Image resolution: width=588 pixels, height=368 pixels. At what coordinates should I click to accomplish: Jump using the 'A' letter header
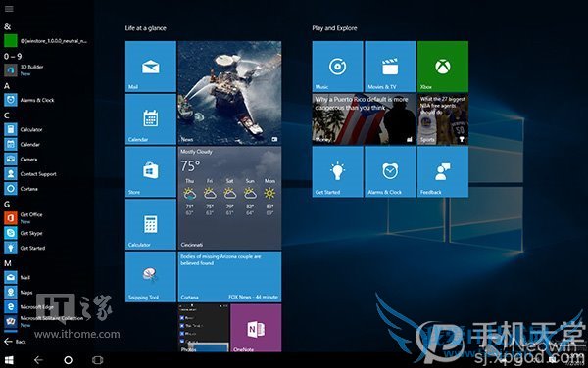point(7,86)
